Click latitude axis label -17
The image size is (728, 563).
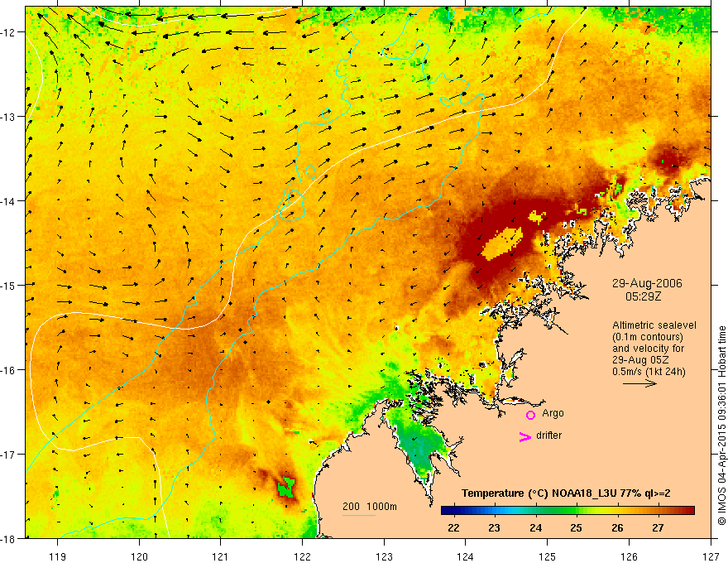(x=8, y=454)
